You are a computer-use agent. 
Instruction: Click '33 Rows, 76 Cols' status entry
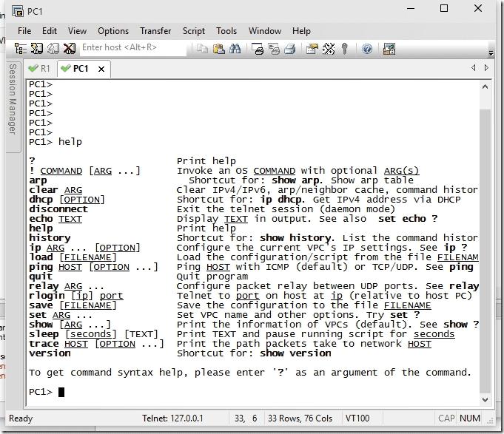pyautogui.click(x=300, y=418)
